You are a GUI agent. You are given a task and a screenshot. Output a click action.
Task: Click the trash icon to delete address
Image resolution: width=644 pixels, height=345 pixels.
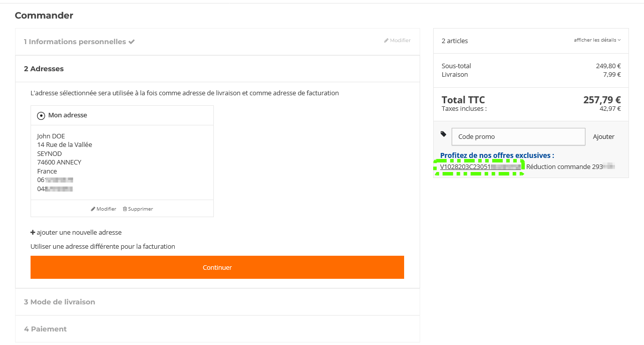[125, 209]
